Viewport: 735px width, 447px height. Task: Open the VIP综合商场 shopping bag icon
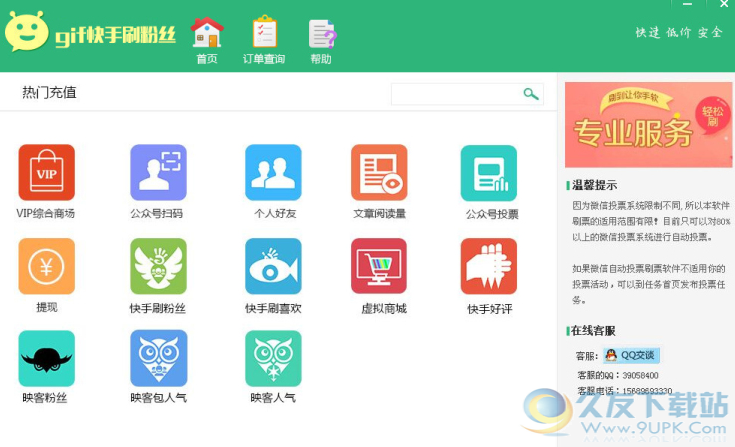click(46, 172)
